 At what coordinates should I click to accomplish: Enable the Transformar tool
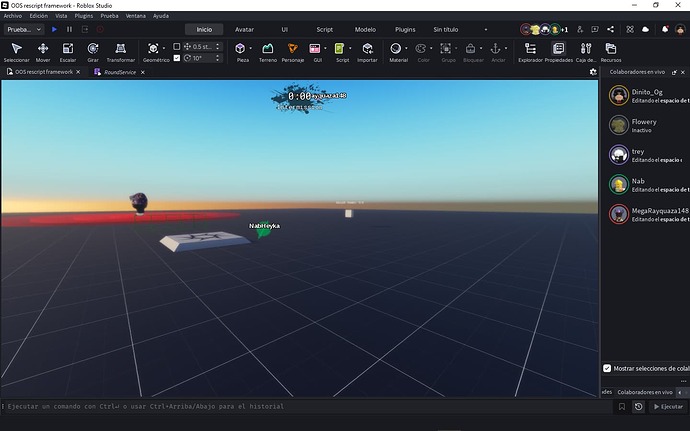click(x=120, y=52)
